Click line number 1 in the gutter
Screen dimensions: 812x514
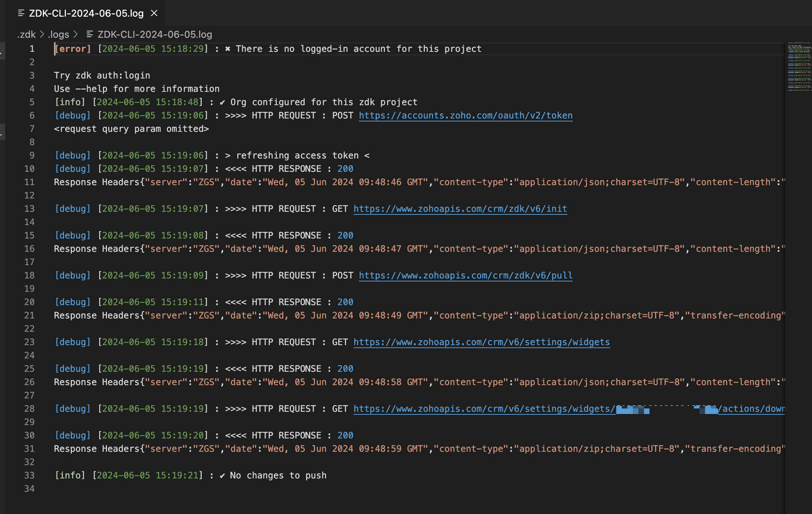coord(32,49)
